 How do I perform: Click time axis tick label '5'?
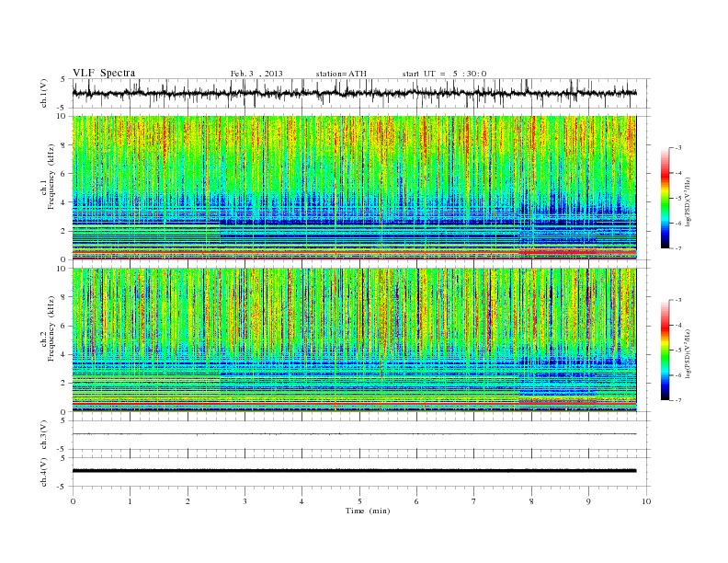pyautogui.click(x=359, y=501)
